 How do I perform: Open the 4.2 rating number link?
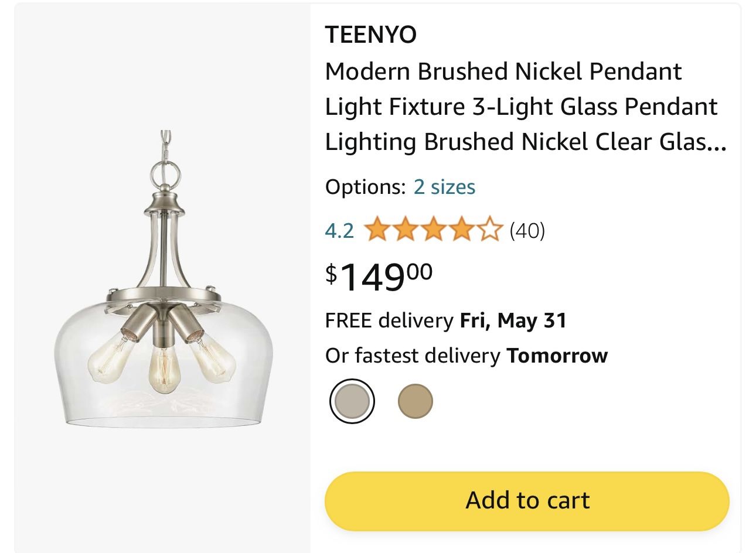[339, 231]
